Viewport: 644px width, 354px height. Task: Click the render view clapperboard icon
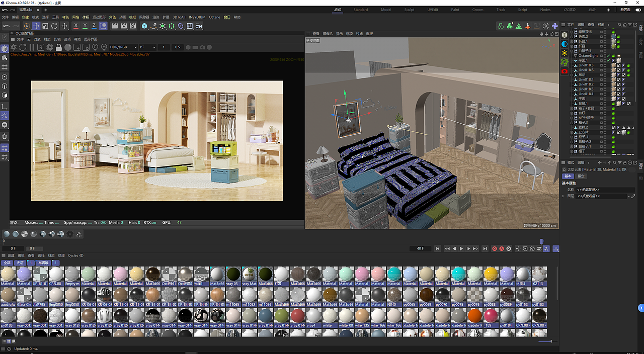pyautogui.click(x=114, y=26)
